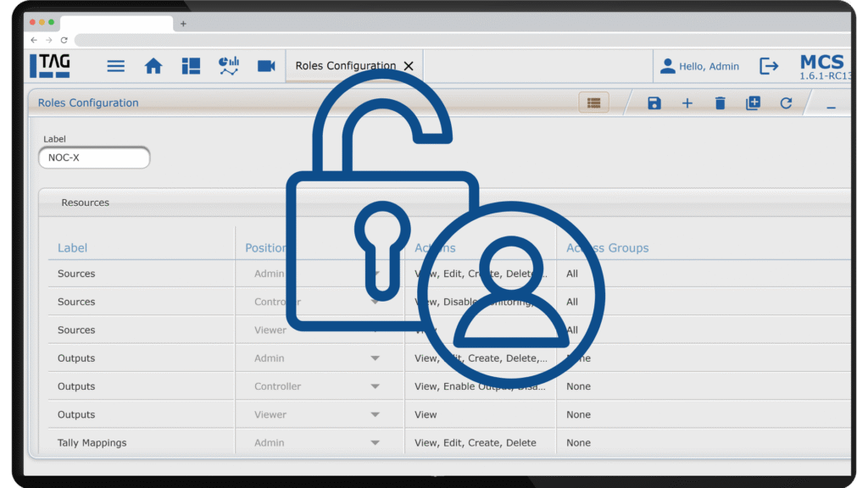Toggle the list view mode button
Image resolution: width=868 pixels, height=488 pixels.
tap(593, 102)
